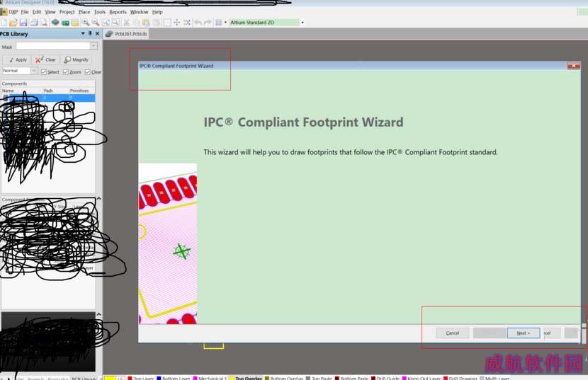Select the Top Layer tab

pos(141,378)
